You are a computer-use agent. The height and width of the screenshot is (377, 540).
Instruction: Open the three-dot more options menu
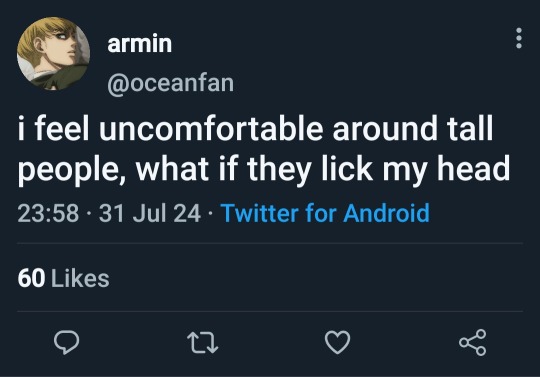(x=519, y=38)
